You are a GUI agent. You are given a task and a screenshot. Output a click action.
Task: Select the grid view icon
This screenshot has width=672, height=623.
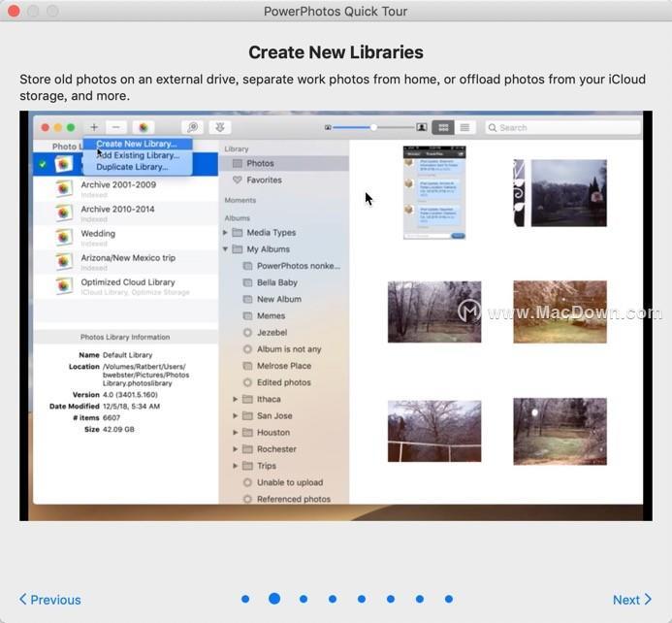(x=443, y=127)
